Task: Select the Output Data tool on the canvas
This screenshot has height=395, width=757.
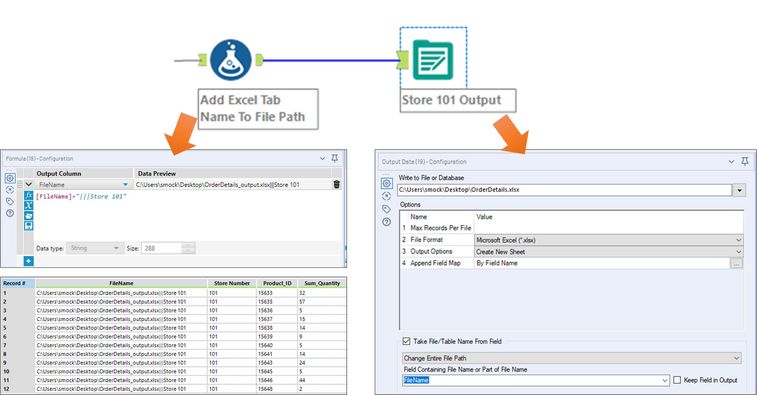Action: (433, 60)
